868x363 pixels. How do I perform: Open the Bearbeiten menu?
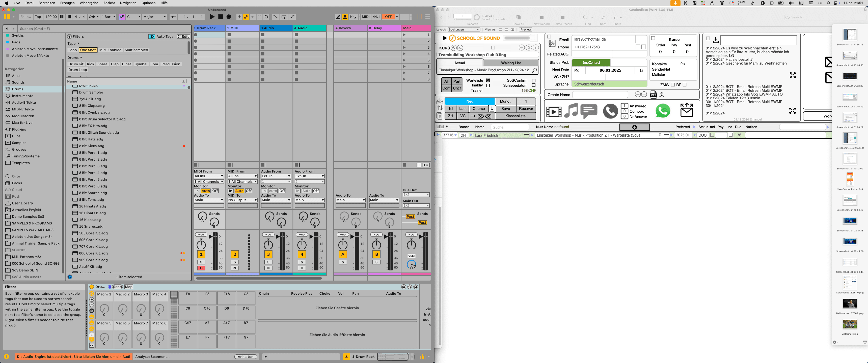click(47, 3)
